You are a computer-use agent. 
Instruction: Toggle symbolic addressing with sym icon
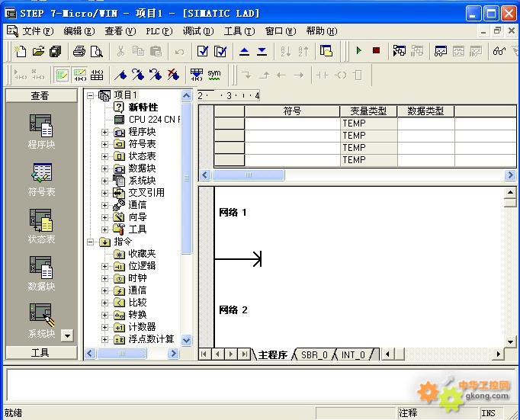tap(214, 75)
